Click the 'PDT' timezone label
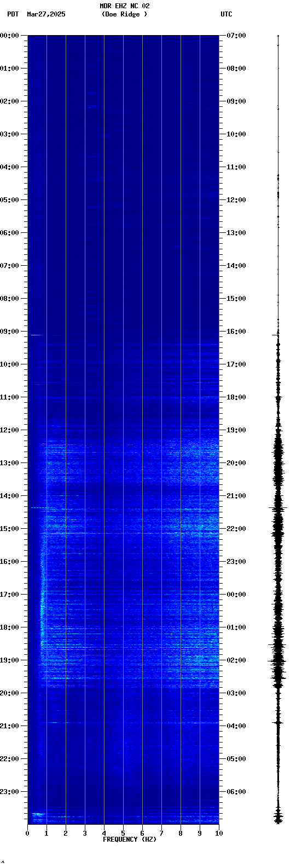The height and width of the screenshot is (868, 302). [x=13, y=14]
